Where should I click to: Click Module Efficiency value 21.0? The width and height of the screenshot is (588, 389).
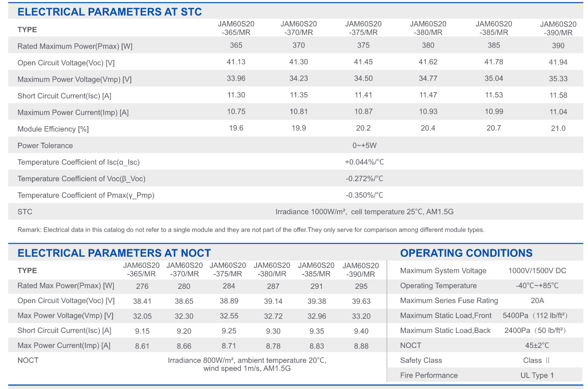(558, 128)
